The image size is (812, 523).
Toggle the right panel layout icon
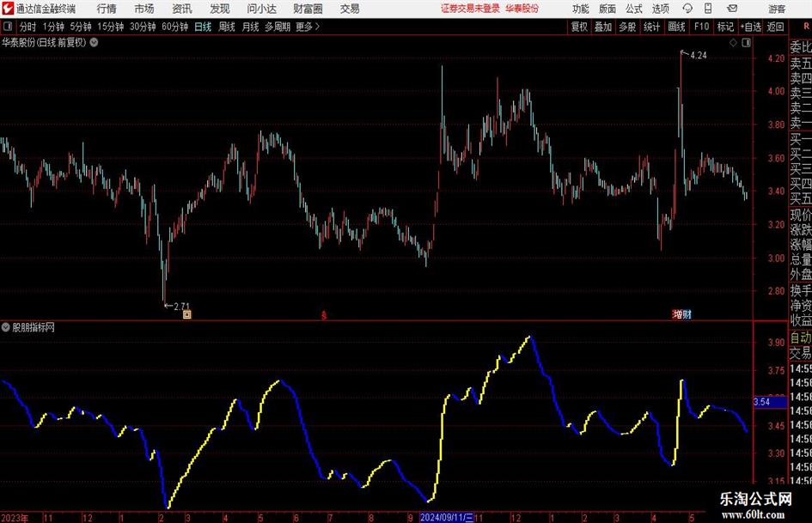coord(746,43)
